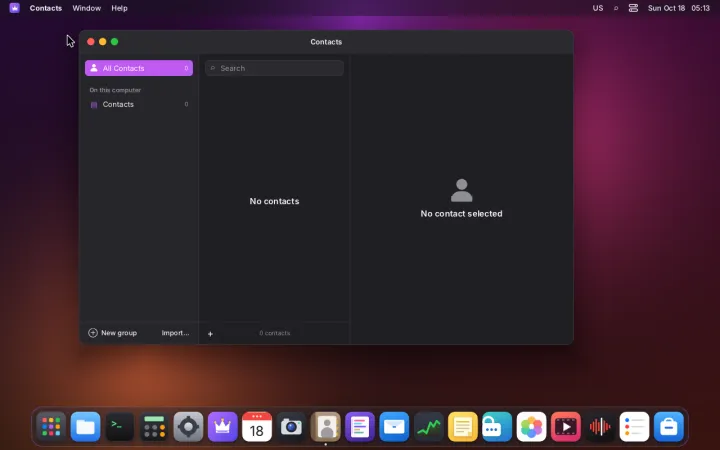
Task: Open Spotlight search icon in menu bar
Action: (616, 8)
